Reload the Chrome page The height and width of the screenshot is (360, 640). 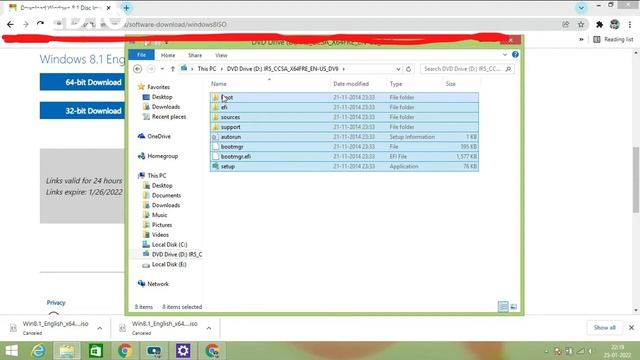[x=40, y=24]
